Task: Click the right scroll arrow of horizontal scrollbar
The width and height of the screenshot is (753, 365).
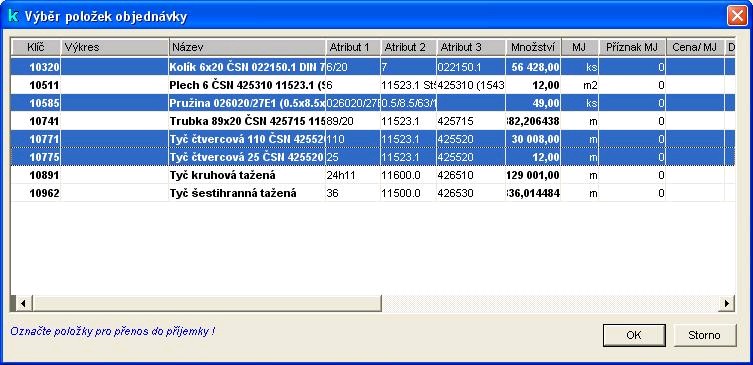Action: point(727,304)
